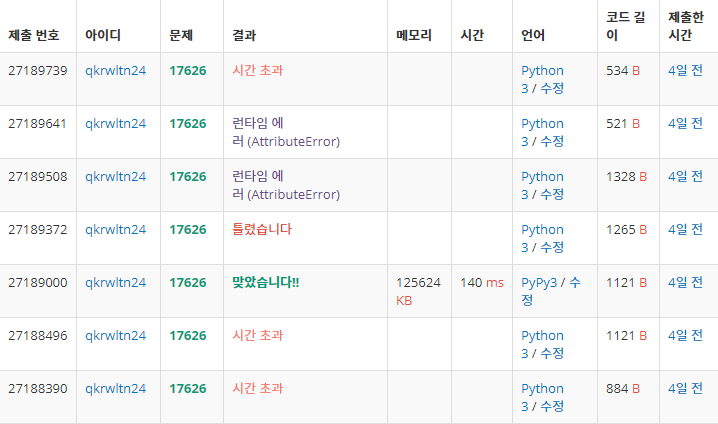Click the 4일 전 timestamp of submission 27189739
Screen dimensions: 718x424
[x=685, y=71]
